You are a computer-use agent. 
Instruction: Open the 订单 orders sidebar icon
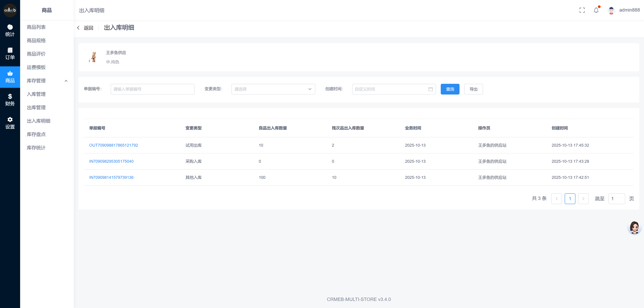(10, 53)
